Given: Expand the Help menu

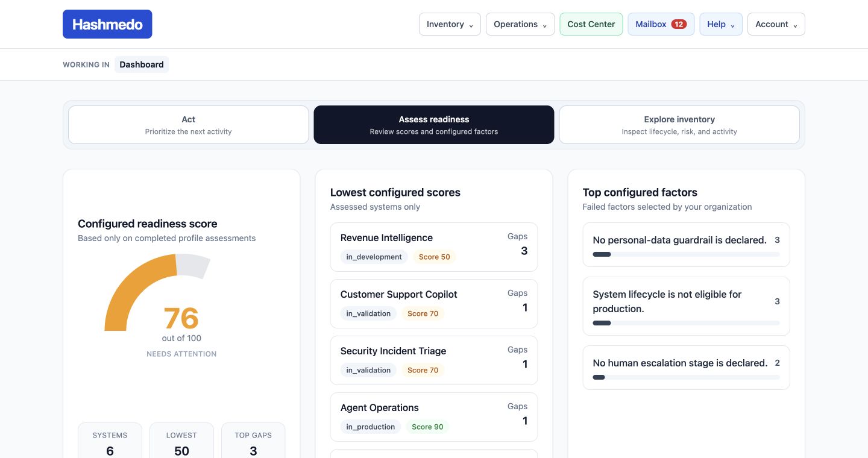Looking at the screenshot, I should (x=721, y=24).
